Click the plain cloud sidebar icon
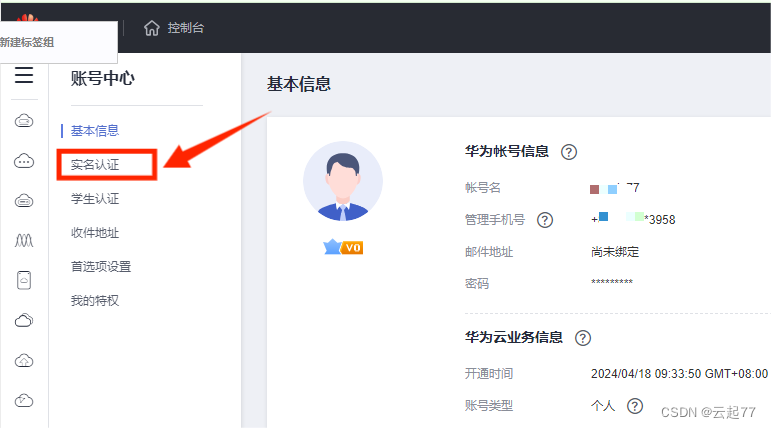The width and height of the screenshot is (771, 428). pyautogui.click(x=24, y=321)
